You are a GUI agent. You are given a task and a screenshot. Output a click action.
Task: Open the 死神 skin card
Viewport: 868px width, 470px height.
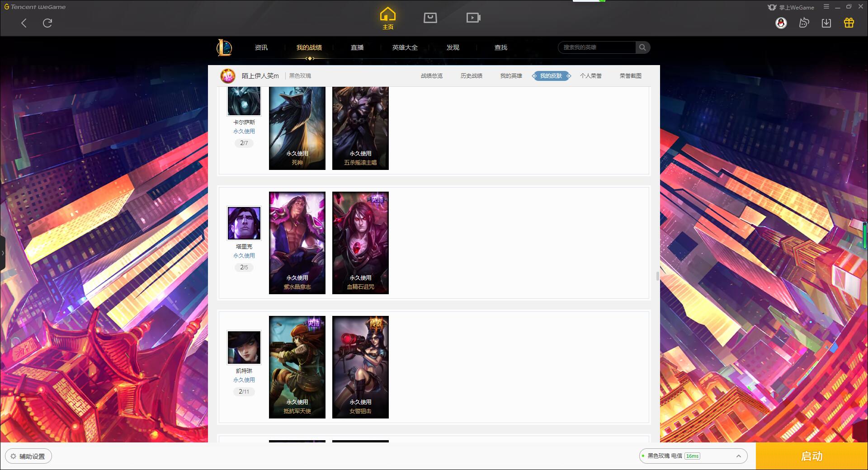(x=297, y=128)
